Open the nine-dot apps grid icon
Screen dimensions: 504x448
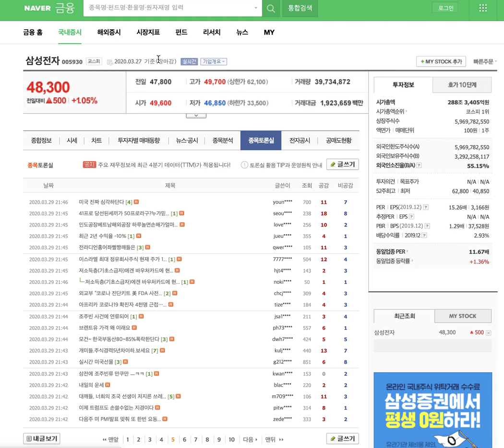click(x=483, y=8)
